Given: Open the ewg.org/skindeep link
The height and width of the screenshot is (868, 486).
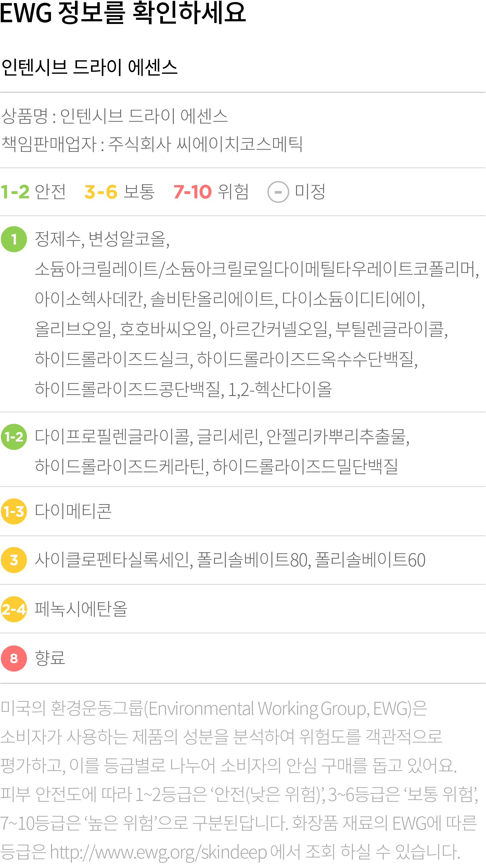Looking at the screenshot, I should pyautogui.click(x=158, y=852).
